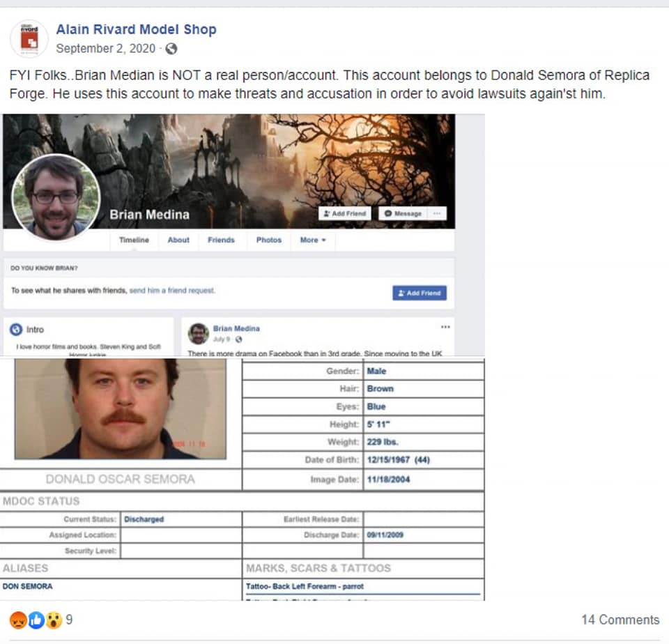Open the Alain Rivard Model Shop page name
The image size is (669, 644).
[136, 29]
